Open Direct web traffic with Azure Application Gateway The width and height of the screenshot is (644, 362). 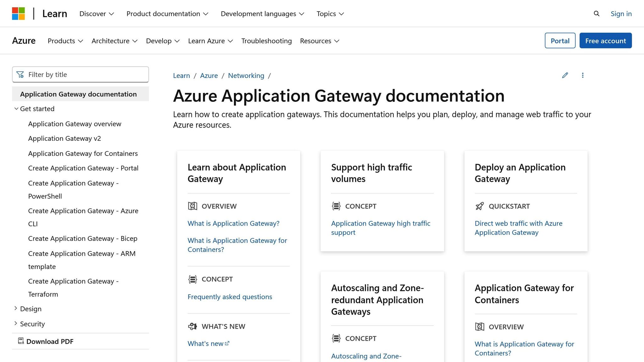(x=519, y=228)
